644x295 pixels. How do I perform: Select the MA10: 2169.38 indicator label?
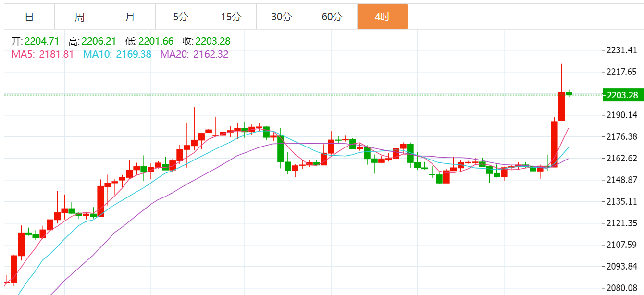pyautogui.click(x=117, y=54)
